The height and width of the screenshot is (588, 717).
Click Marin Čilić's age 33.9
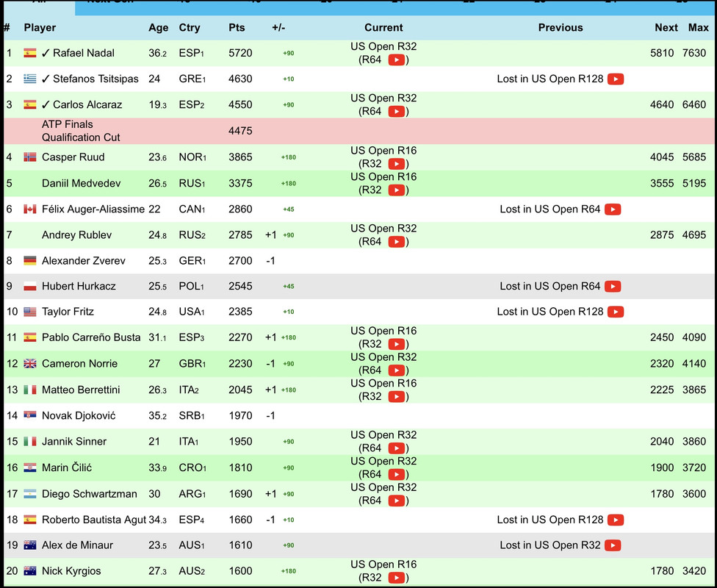click(158, 467)
